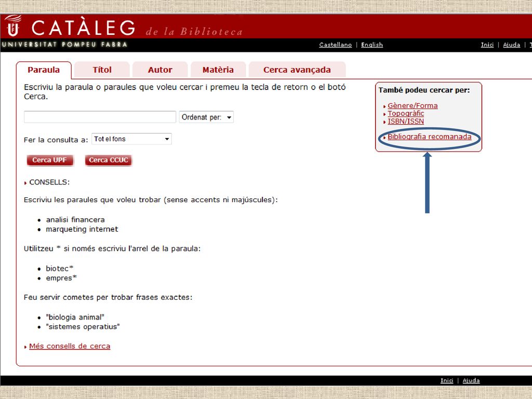Click the 'També podeu cercar per:' heading
The width and height of the screenshot is (532, 399).
tap(424, 90)
